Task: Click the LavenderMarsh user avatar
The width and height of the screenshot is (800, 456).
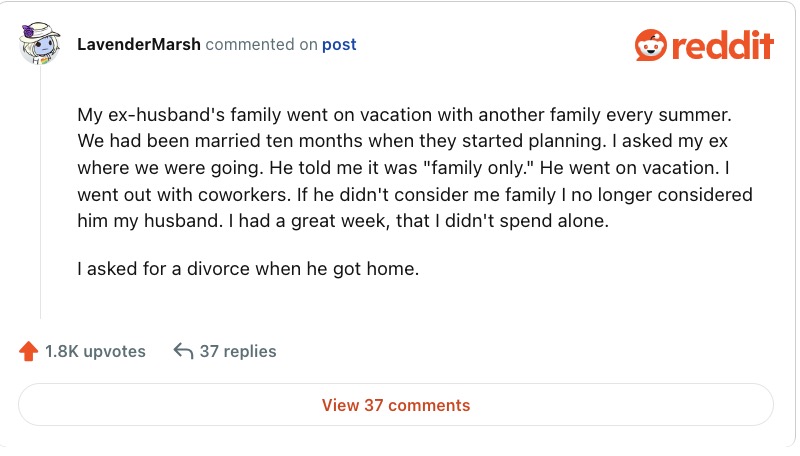Action: tap(41, 45)
